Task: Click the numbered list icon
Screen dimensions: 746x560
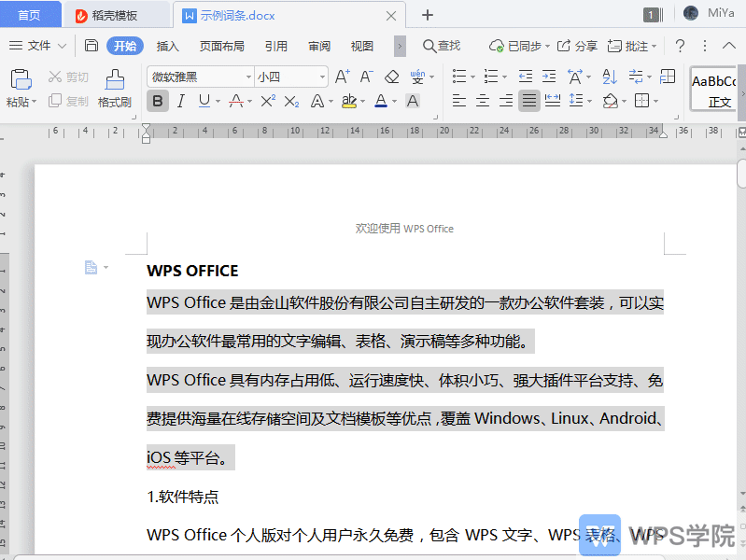Action: click(491, 77)
